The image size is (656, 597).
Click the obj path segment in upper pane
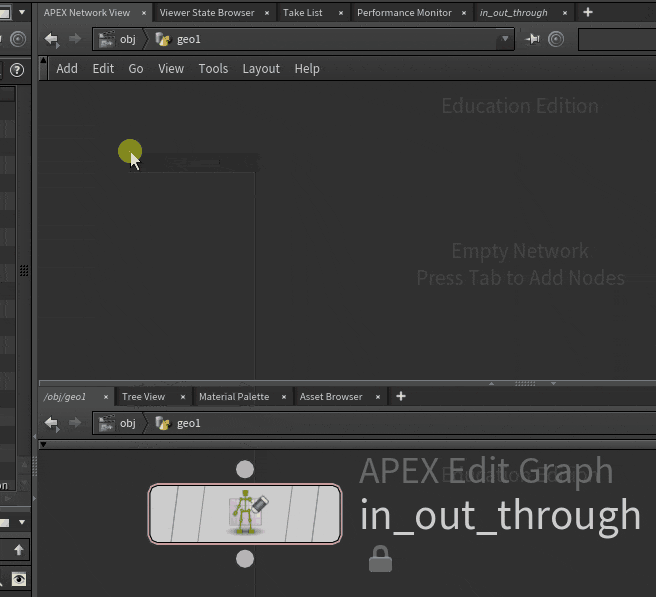pos(118,39)
